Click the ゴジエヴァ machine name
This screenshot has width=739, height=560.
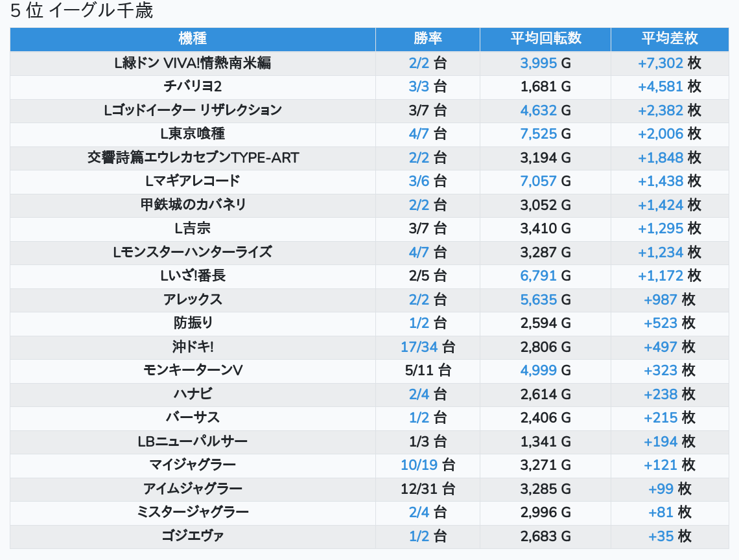coord(193,536)
